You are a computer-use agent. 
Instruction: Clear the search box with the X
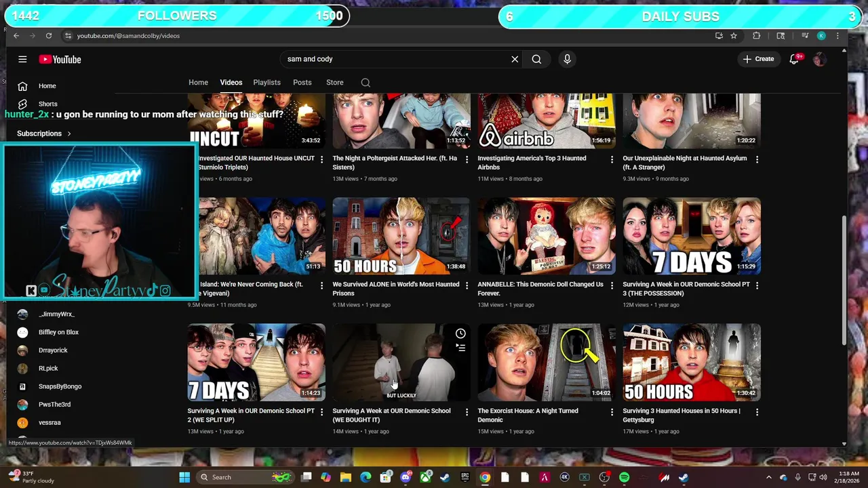(515, 59)
